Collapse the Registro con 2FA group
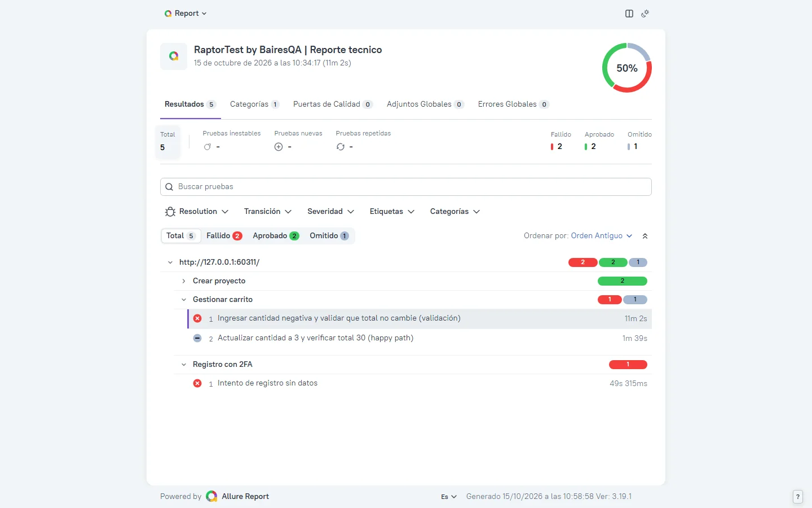The height and width of the screenshot is (508, 812). click(x=184, y=365)
